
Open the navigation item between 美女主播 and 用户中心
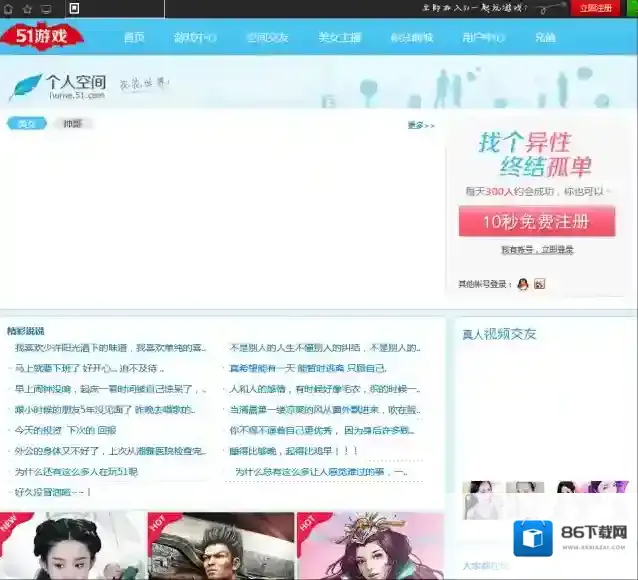[x=411, y=37]
